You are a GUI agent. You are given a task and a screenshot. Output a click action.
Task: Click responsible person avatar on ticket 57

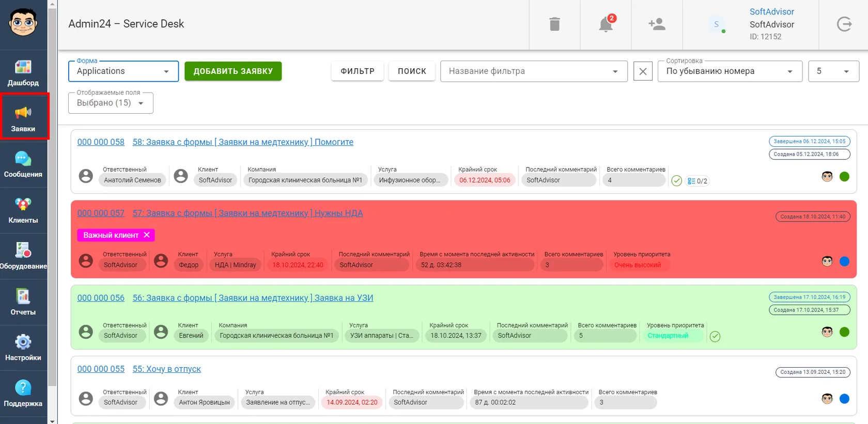click(x=86, y=261)
